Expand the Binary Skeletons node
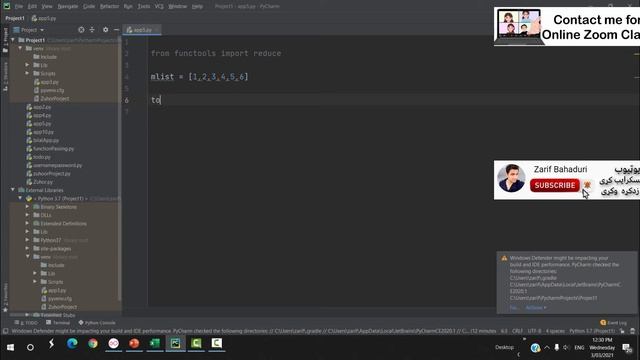The image size is (640, 360). click(27, 207)
